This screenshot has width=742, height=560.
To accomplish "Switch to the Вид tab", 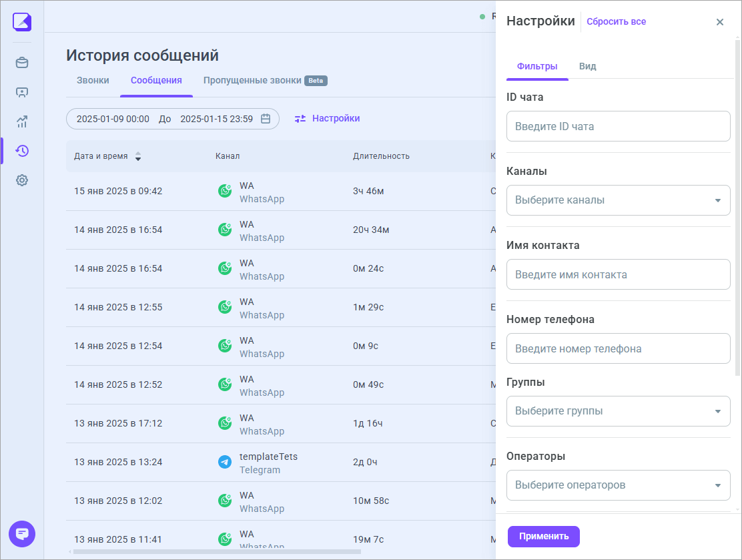I will pyautogui.click(x=587, y=66).
